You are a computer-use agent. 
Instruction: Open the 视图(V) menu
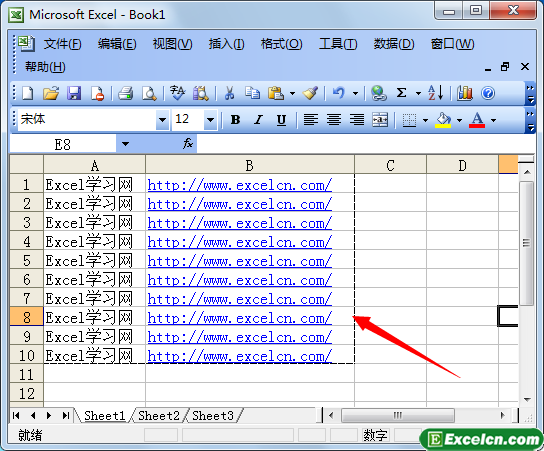[x=172, y=44]
